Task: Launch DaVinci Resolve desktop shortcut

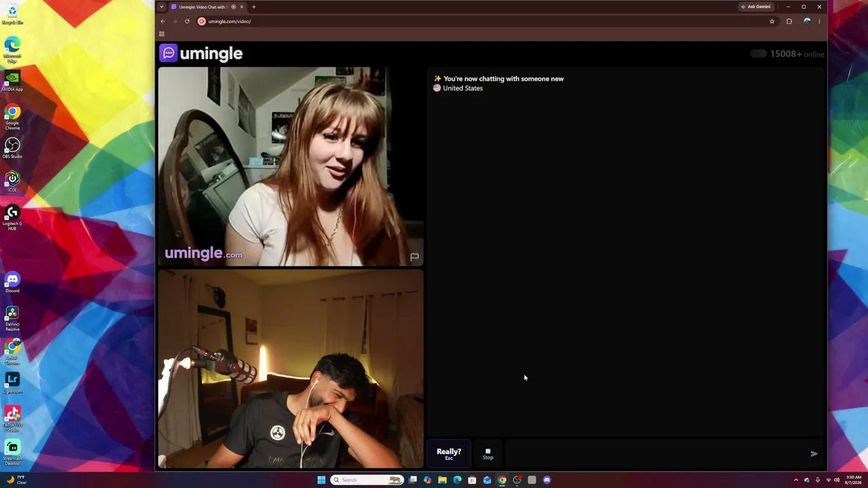Action: coord(12,319)
